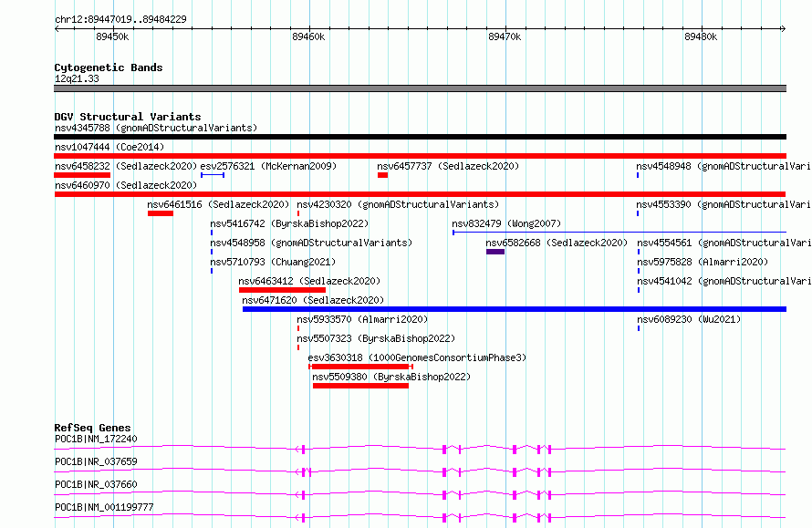Open nsv5507323 (ByrskaBishop2022) label
Image resolution: width=812 pixels, height=528 pixels.
[x=376, y=338]
